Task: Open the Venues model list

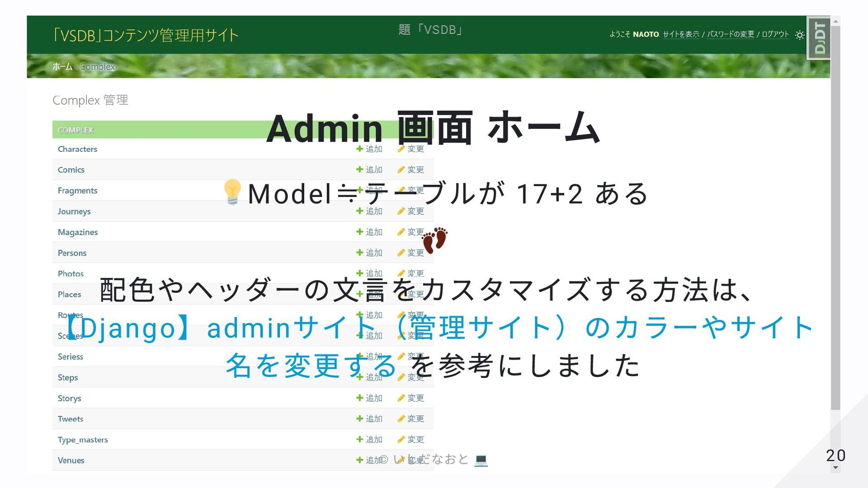Action: [x=71, y=460]
